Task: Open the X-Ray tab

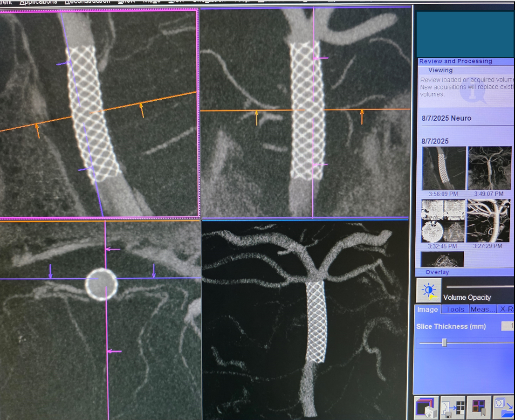Action: (x=507, y=310)
